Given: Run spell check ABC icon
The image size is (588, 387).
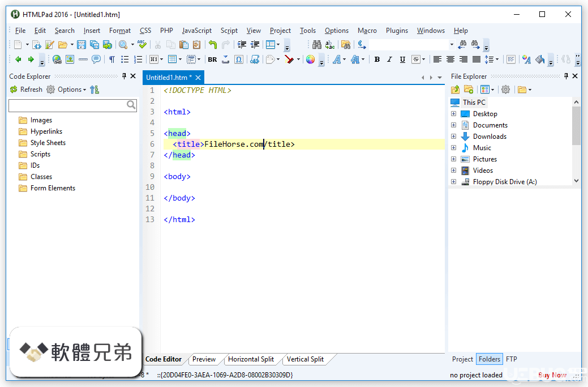Looking at the screenshot, I should 142,45.
